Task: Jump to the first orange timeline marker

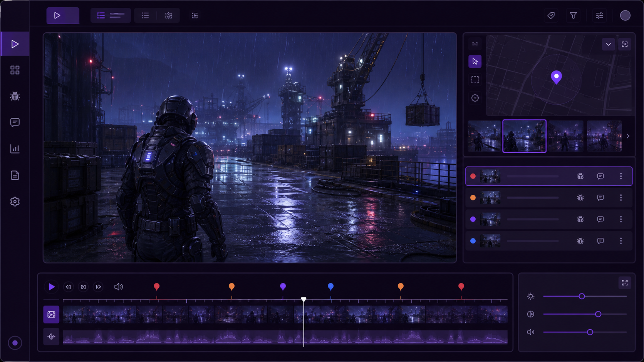Action: [x=231, y=287]
